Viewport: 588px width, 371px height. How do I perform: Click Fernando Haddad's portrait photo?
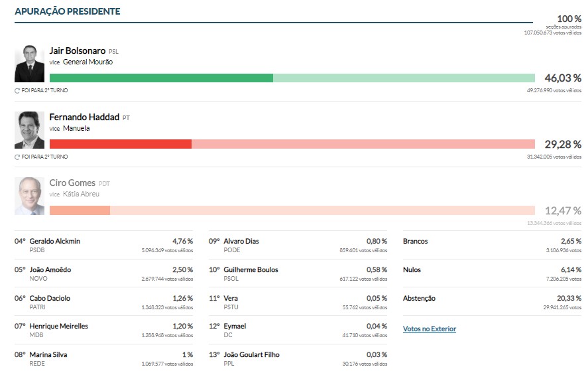[x=29, y=130]
